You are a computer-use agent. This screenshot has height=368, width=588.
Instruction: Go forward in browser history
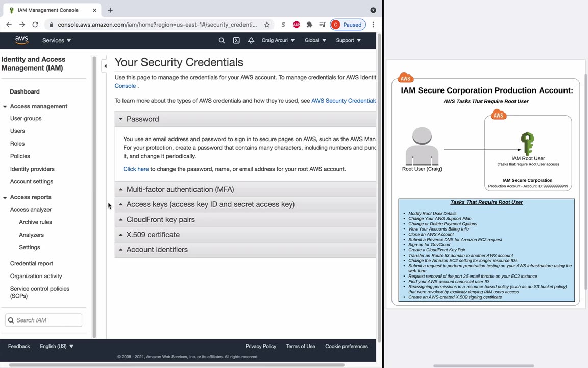(22, 25)
